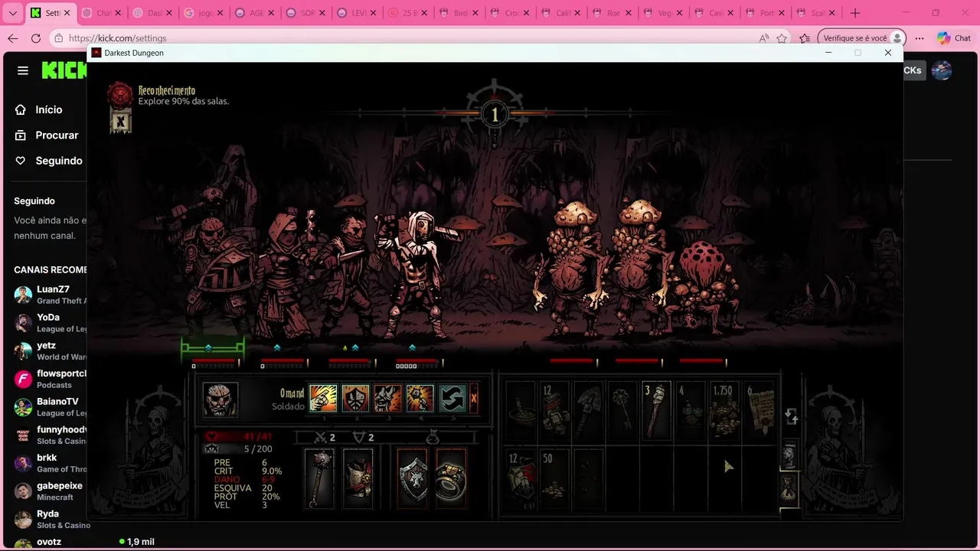Open Seguindo in Kick sidebar
Screen dimensions: 980x551
tap(49, 161)
